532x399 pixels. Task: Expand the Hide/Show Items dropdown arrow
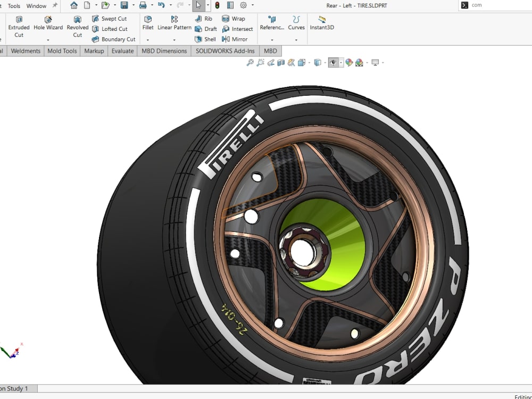tap(341, 62)
